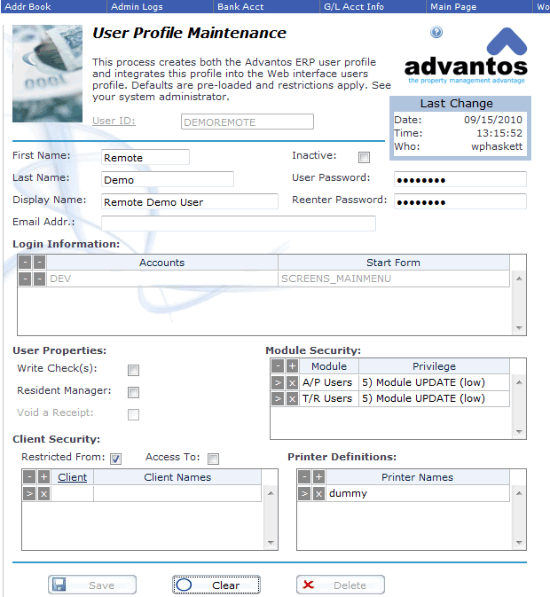
Task: Click the User Password field
Action: tap(460, 179)
